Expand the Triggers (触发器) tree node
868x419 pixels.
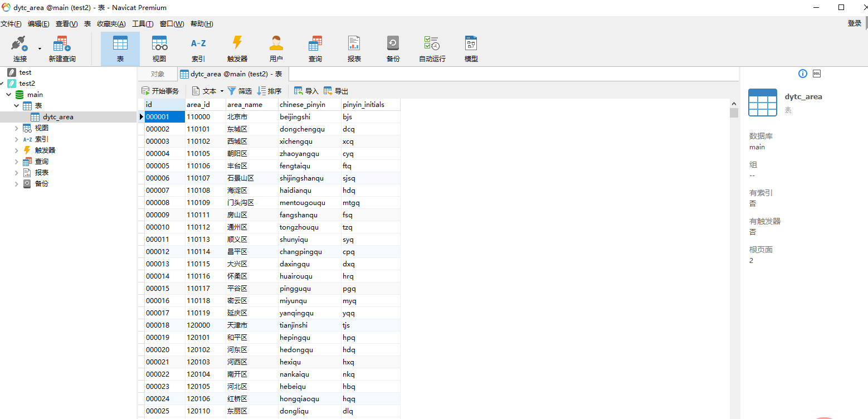pyautogui.click(x=17, y=150)
